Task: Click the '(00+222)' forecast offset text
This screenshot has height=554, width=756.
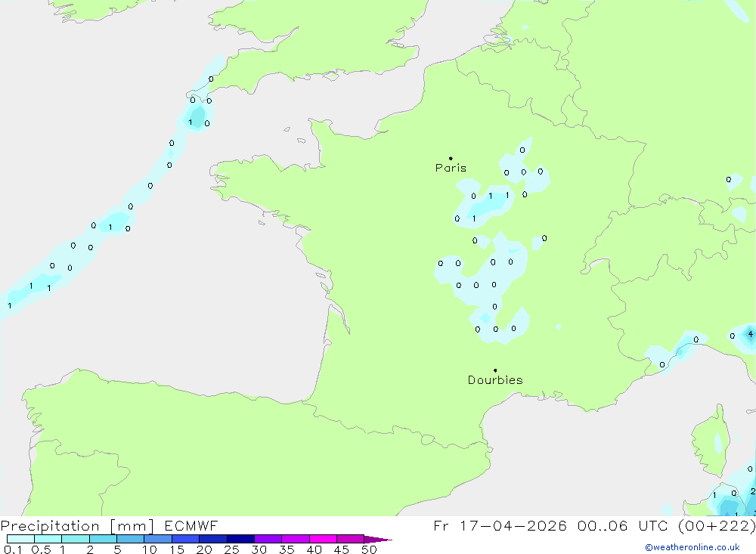Action: pos(717,525)
